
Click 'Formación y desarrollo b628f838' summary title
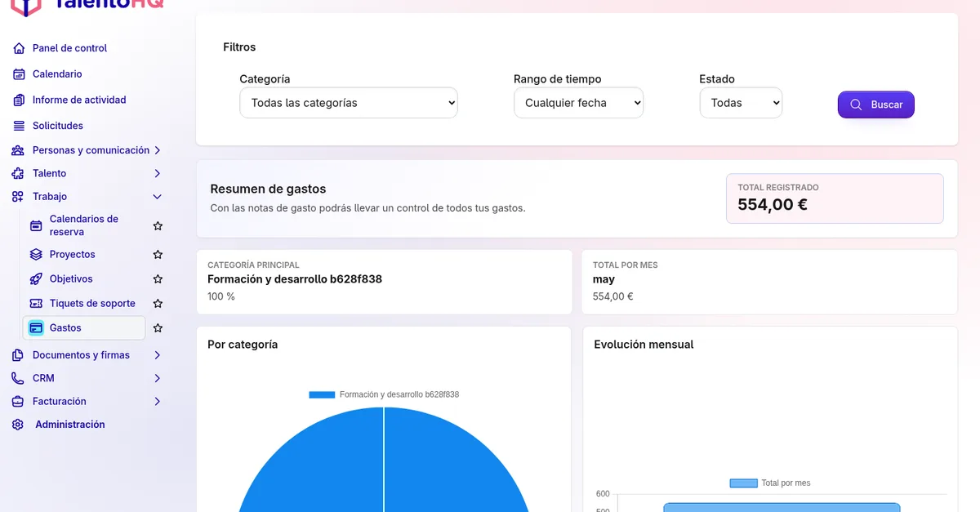295,279
